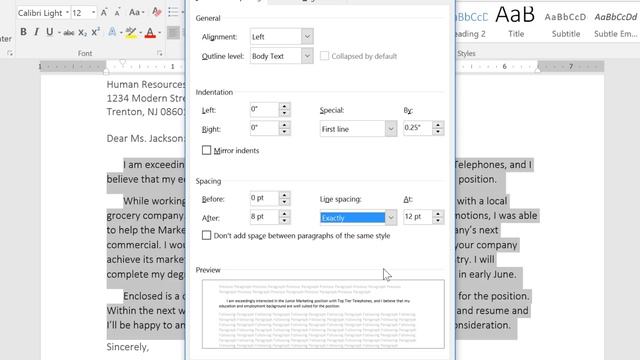Image resolution: width=640 pixels, height=360 pixels.
Task: Open the Calibri Light font name dropdown
Action: (x=67, y=13)
